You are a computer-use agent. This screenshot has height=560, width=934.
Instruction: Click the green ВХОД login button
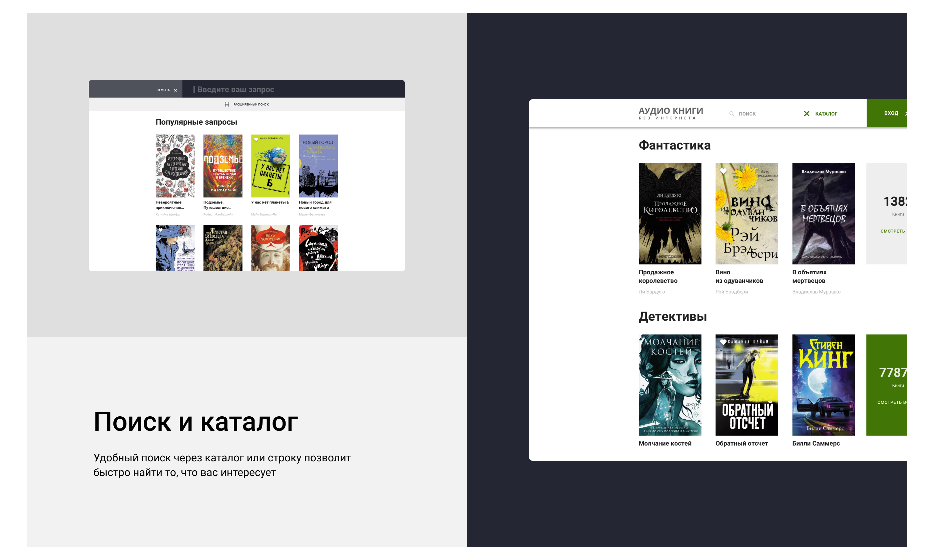click(887, 113)
